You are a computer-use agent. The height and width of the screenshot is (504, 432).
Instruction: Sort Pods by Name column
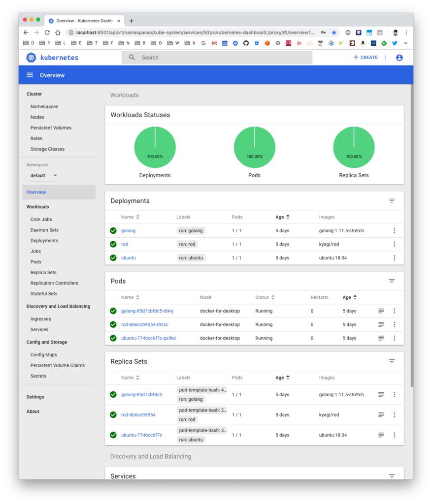(x=130, y=297)
